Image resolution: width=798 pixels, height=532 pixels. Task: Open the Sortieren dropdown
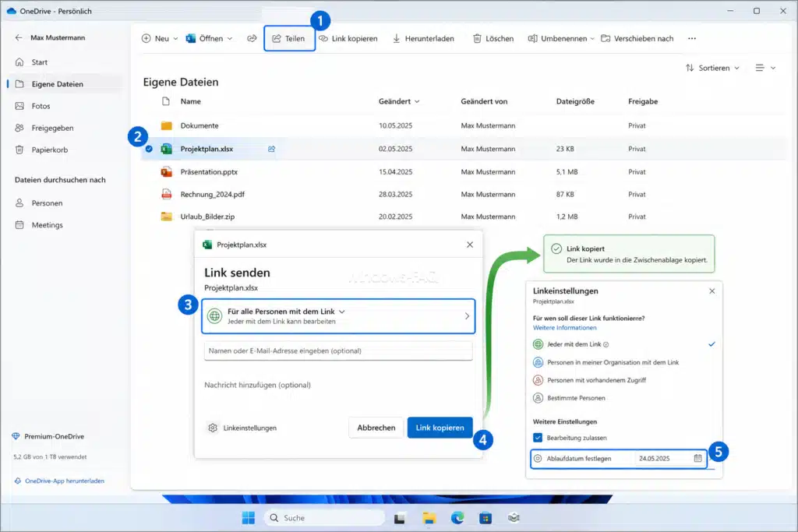[x=712, y=68]
